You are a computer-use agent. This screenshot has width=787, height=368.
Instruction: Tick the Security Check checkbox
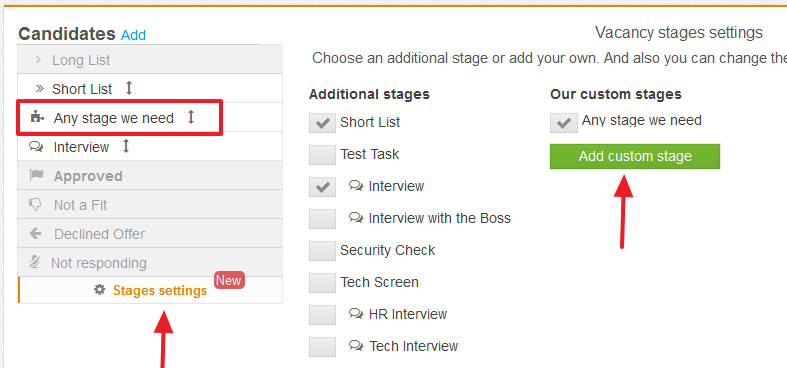point(322,251)
